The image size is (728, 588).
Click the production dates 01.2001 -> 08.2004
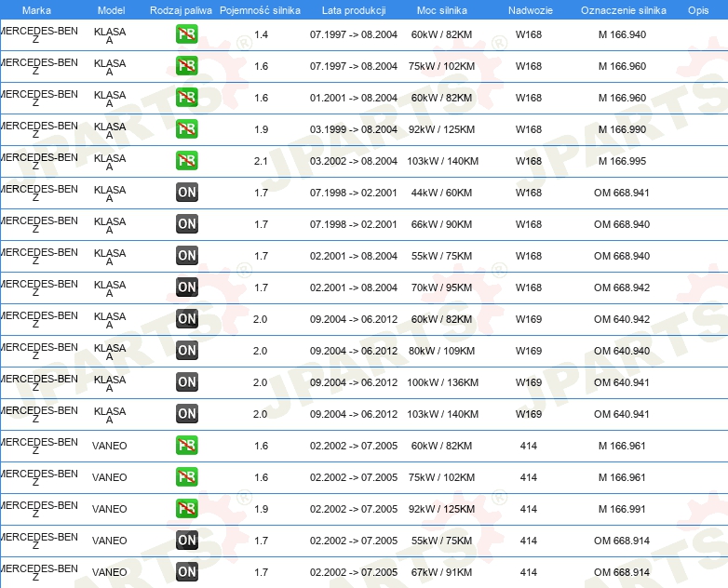click(x=354, y=98)
